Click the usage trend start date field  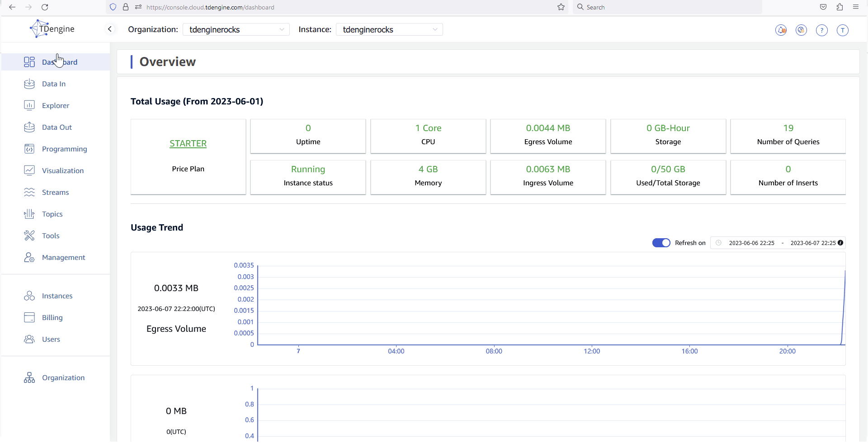751,243
